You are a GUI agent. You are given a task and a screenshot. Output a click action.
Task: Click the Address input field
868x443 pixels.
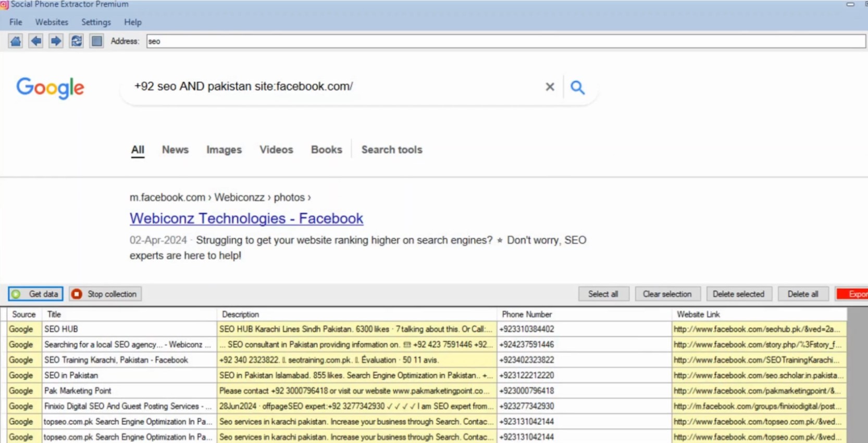(506, 41)
